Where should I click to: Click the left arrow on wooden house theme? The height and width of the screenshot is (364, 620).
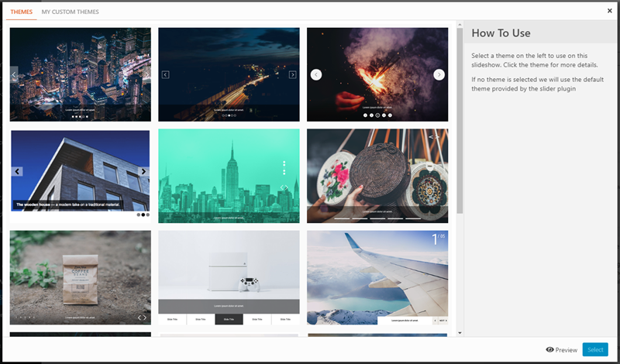17,171
